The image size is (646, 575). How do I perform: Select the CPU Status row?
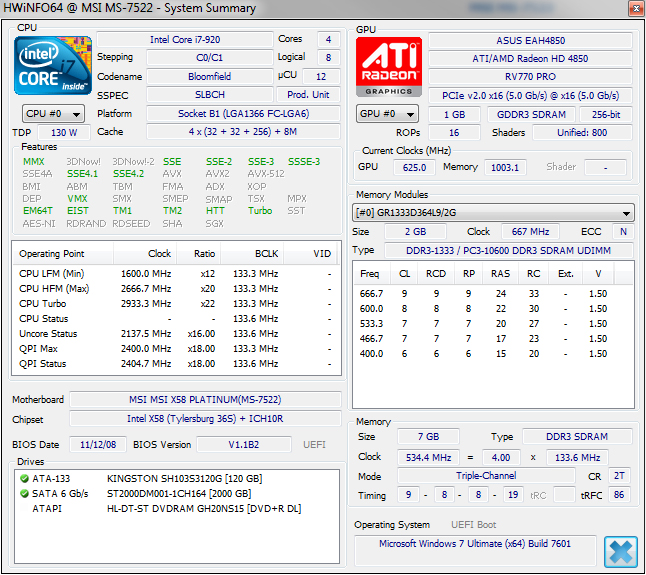click(x=176, y=318)
